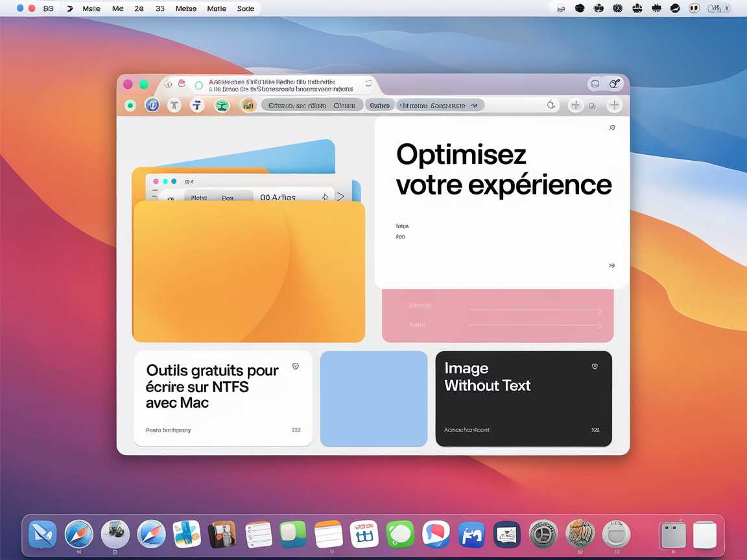747x560 pixels.
Task: Select the first grey pill tab ending in 'Clnum'
Action: [311, 106]
